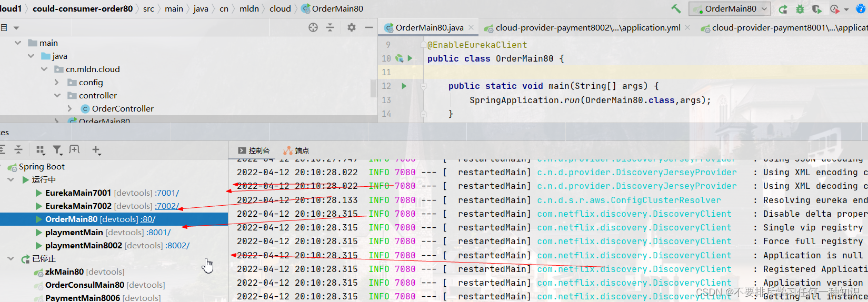Open the Group By icon in Services toolbar

pos(41,150)
